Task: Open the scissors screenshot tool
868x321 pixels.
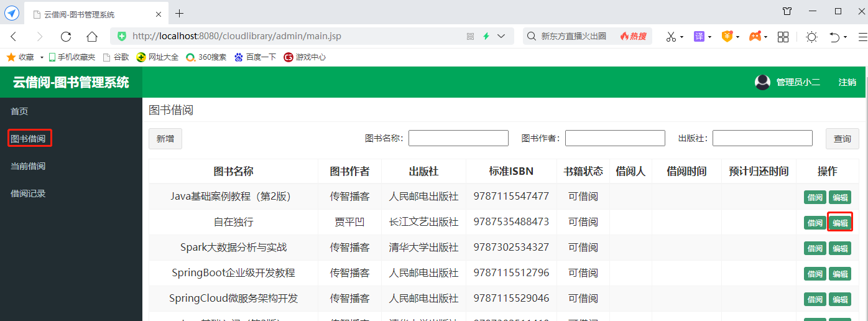Action: pos(671,37)
